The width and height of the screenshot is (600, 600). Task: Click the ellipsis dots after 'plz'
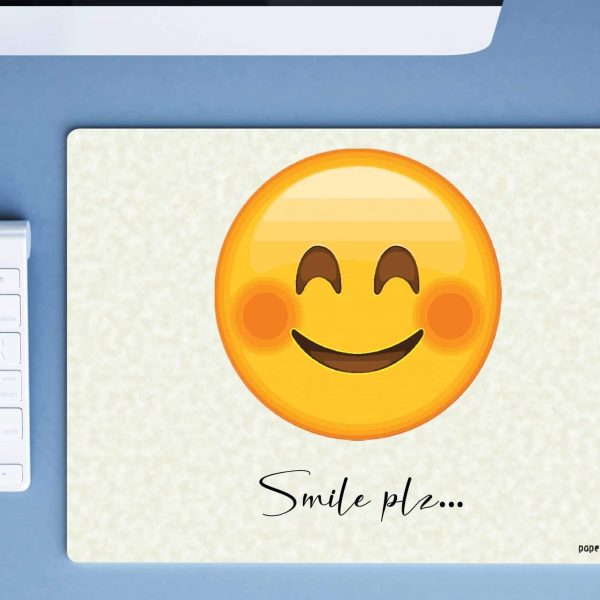[452, 504]
